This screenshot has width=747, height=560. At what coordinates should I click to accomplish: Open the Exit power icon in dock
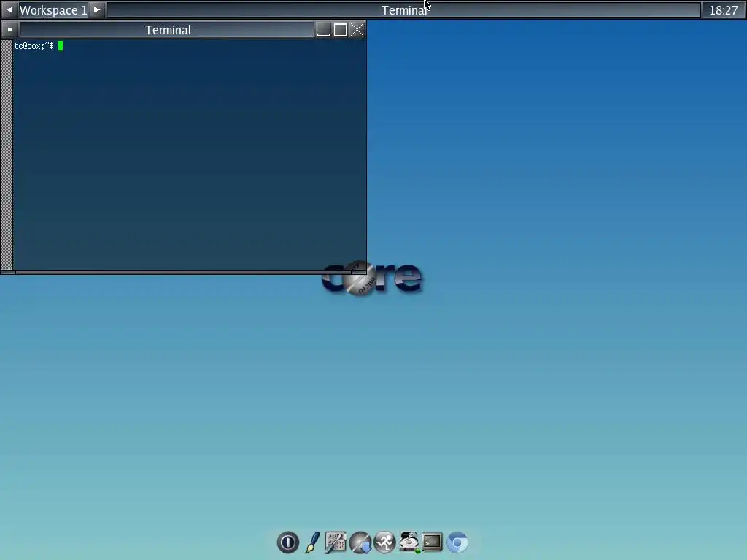(x=287, y=542)
